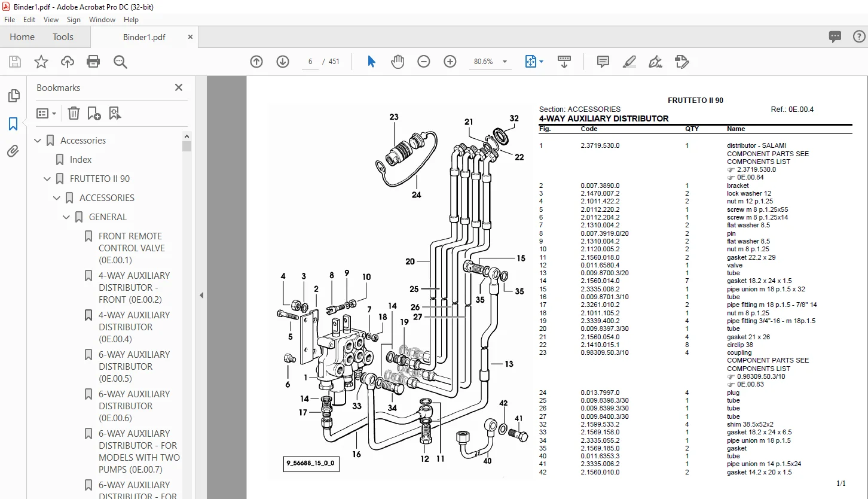Open the notifications chat icon

coord(835,37)
